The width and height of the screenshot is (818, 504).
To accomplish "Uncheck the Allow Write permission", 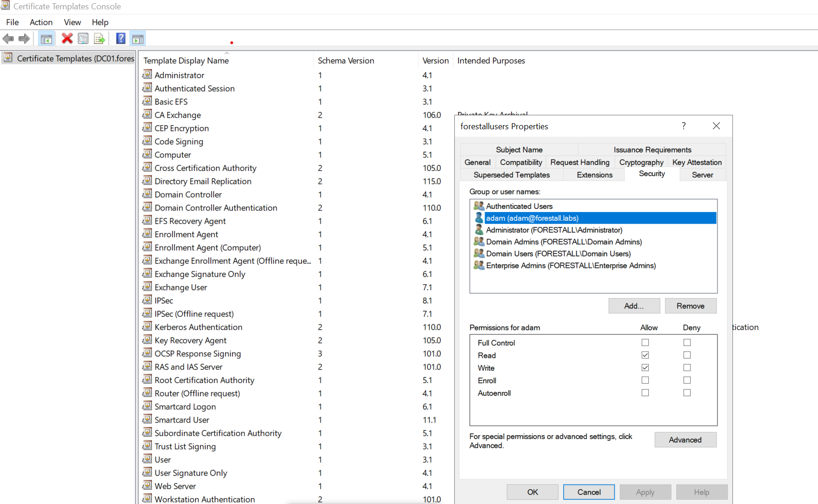I will point(645,368).
